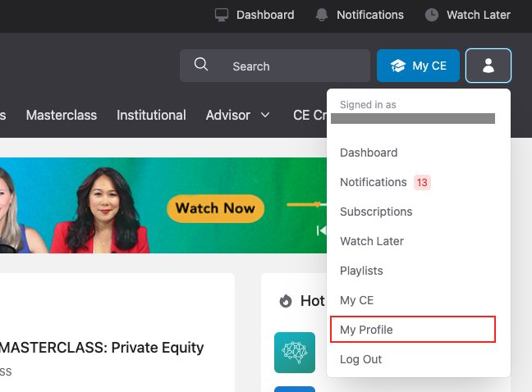Click the teal brain course icon

pos(295,353)
